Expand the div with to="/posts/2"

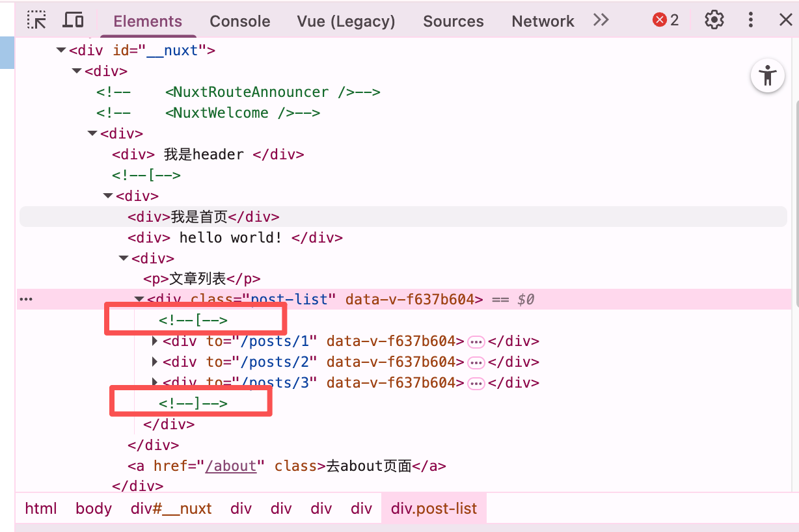[x=155, y=362]
